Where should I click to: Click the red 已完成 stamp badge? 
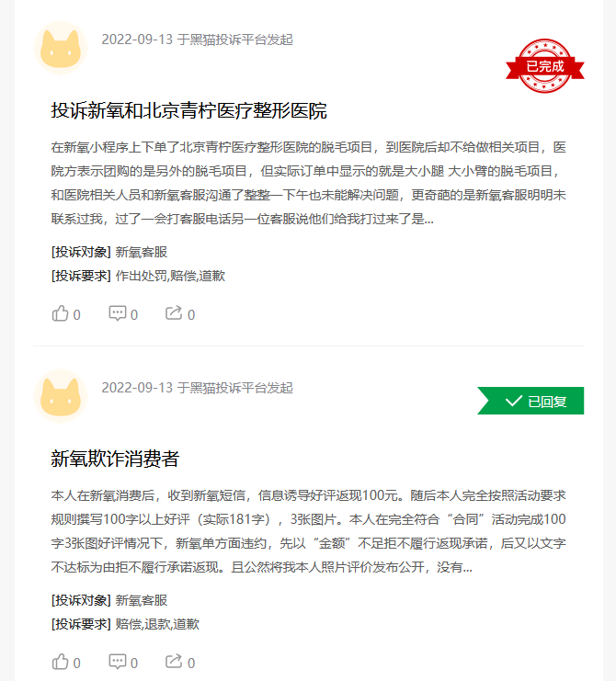(545, 66)
